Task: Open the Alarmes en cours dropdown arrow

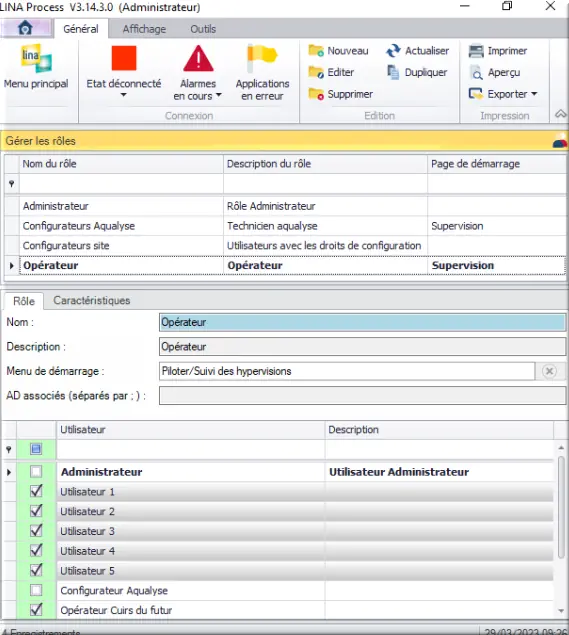Action: click(x=219, y=95)
